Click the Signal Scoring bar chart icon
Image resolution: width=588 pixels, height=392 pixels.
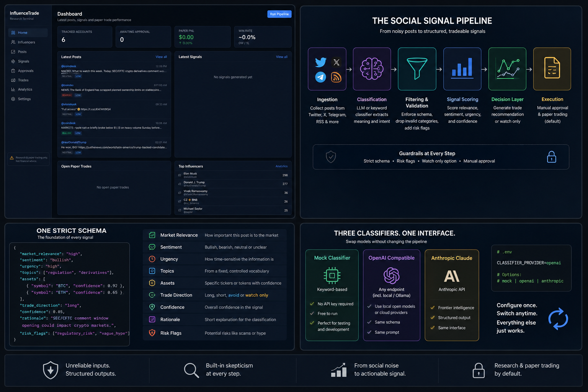(462, 68)
